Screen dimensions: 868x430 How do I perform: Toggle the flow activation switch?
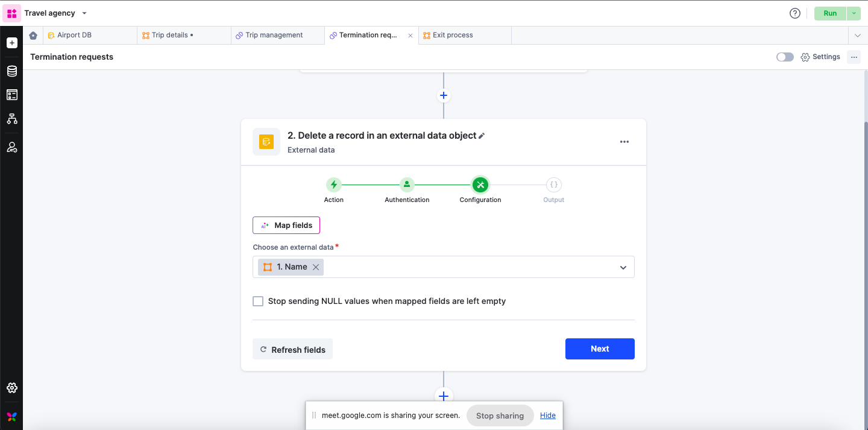pos(785,57)
